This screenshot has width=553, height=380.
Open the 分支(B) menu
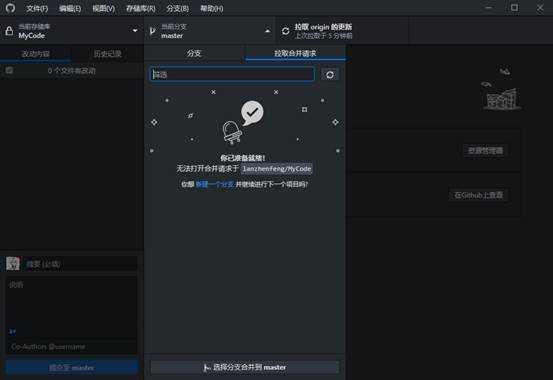click(177, 8)
